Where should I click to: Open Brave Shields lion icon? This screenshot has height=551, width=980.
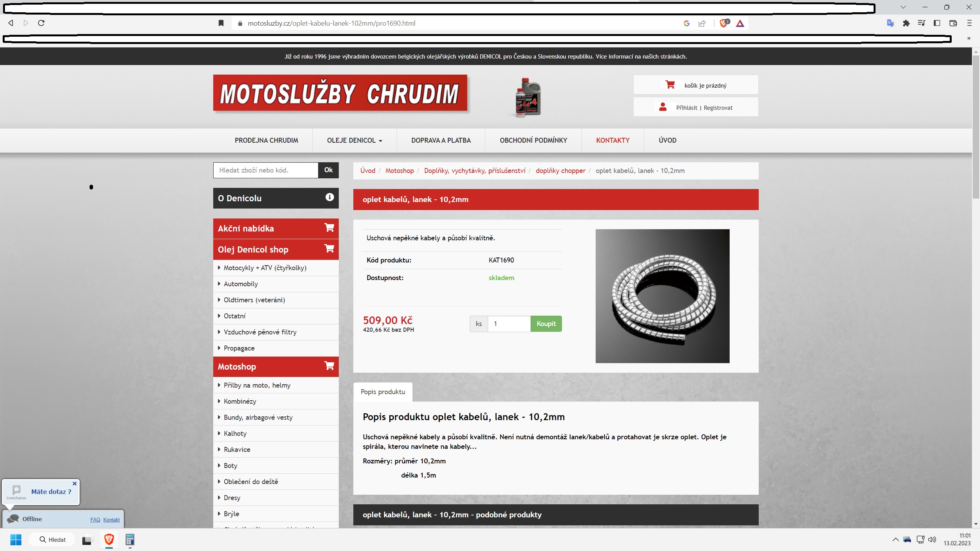[724, 23]
